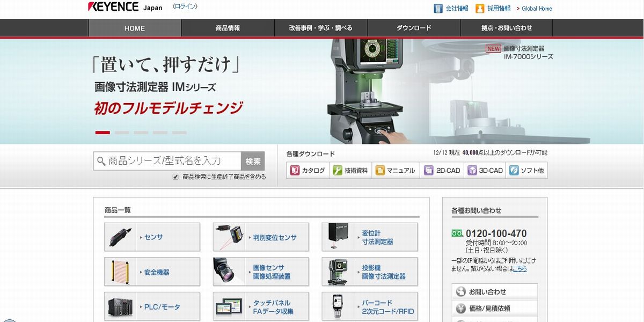Open recruitment information (採用情報) icon link
Viewport: 644px width, 322px height.
[x=480, y=9]
